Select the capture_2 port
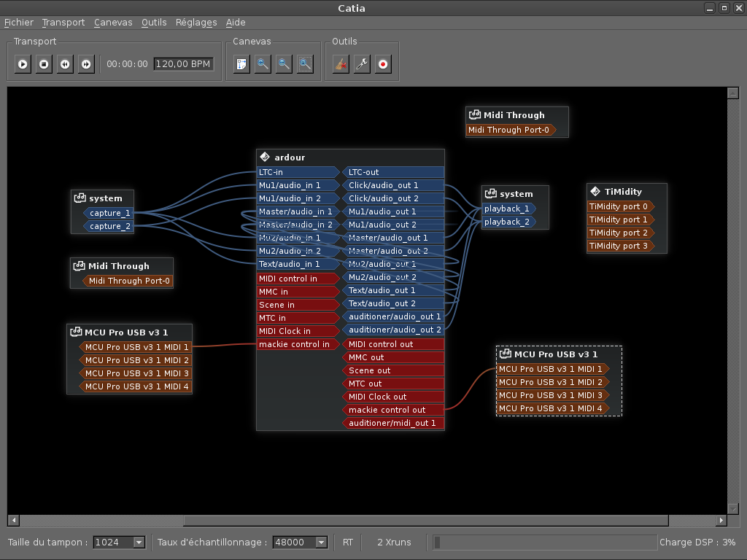This screenshot has height=560, width=747. pos(108,226)
